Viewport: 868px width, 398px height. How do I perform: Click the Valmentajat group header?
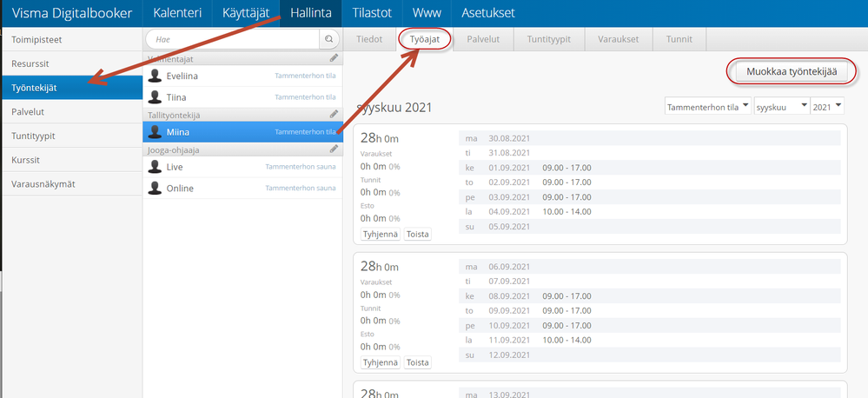pyautogui.click(x=242, y=58)
